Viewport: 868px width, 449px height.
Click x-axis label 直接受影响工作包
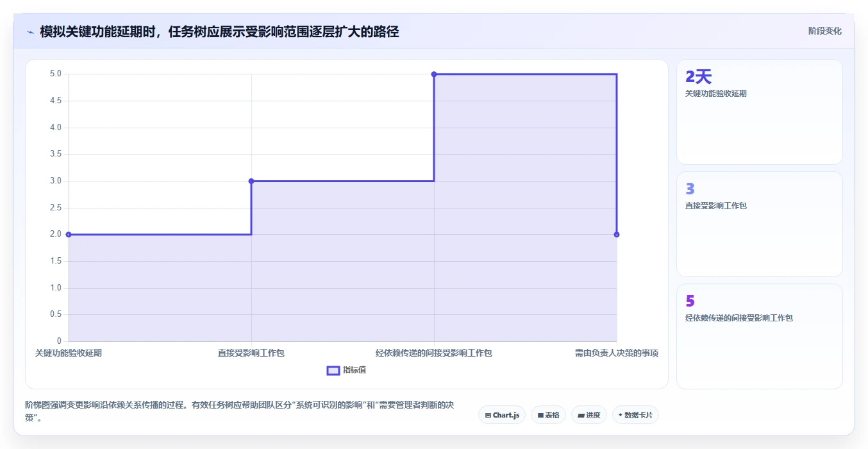point(251,353)
